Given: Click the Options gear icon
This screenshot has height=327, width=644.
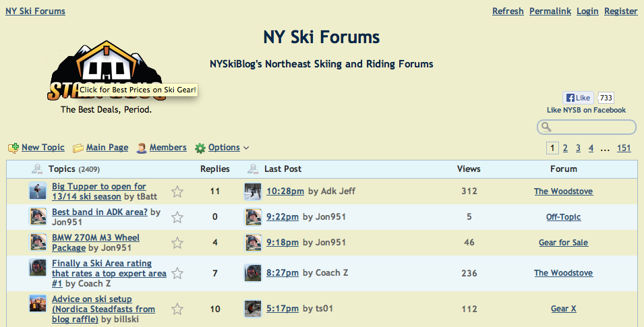Looking at the screenshot, I should (200, 148).
